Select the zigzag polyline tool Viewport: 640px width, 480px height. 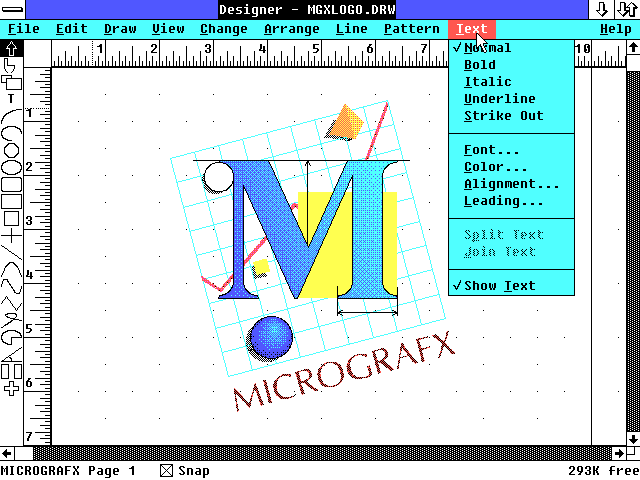(x=11, y=303)
